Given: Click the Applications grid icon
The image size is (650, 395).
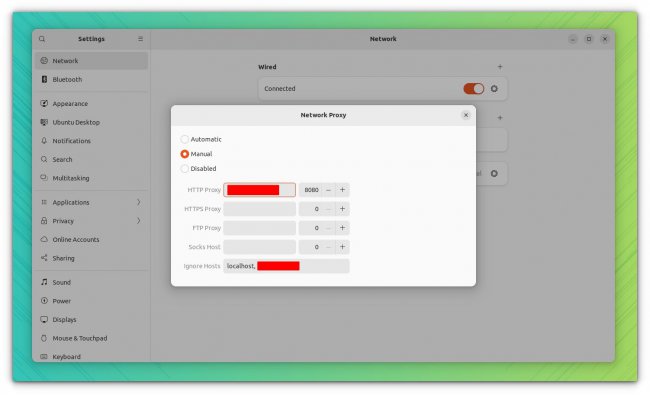Looking at the screenshot, I should 44,202.
